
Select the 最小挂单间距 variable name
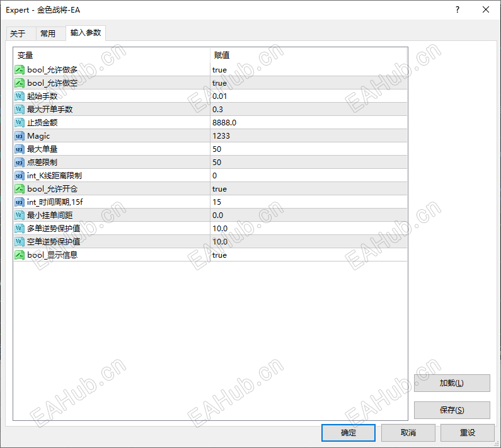click(50, 215)
